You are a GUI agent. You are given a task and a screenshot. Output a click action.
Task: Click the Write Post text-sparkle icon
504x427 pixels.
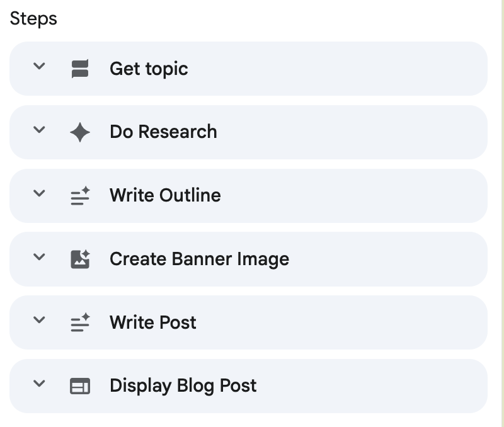(x=80, y=323)
